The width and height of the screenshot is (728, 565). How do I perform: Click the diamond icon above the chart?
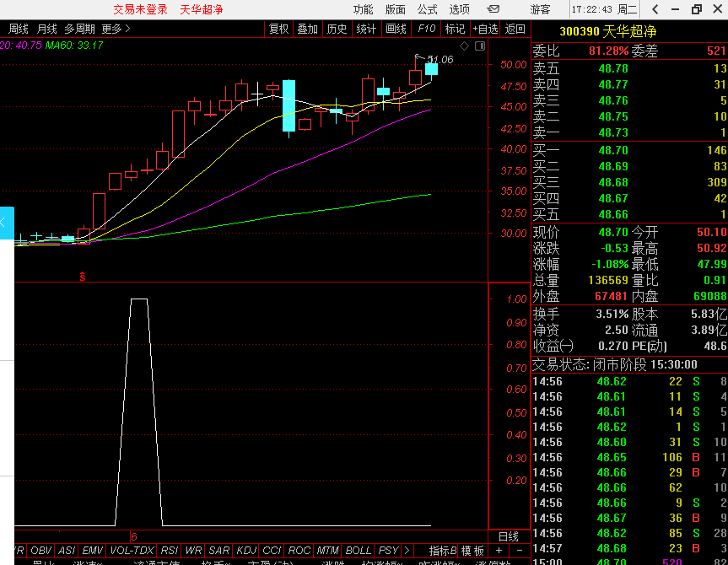click(x=464, y=46)
